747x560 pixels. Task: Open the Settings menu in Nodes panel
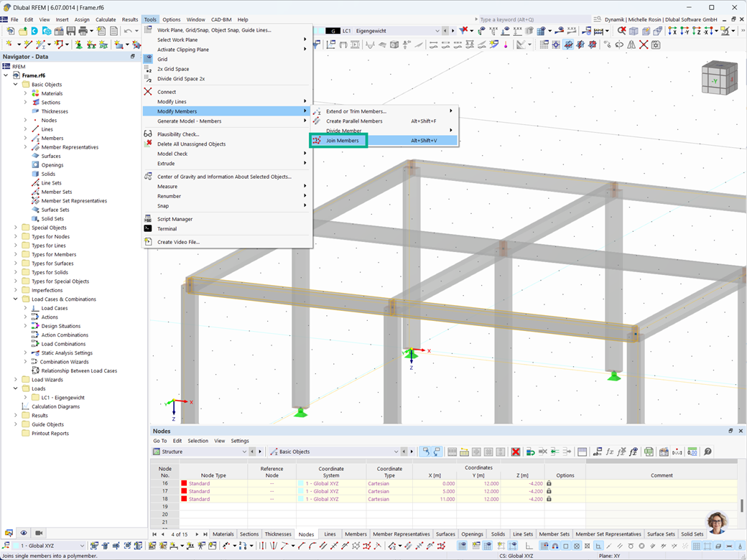[240, 441]
